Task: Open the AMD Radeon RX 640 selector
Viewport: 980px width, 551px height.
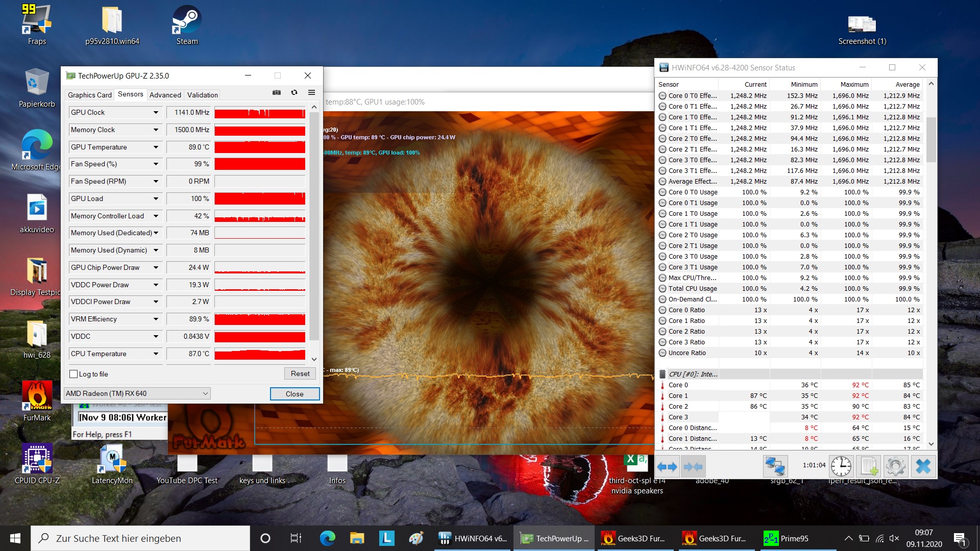Action: (137, 393)
